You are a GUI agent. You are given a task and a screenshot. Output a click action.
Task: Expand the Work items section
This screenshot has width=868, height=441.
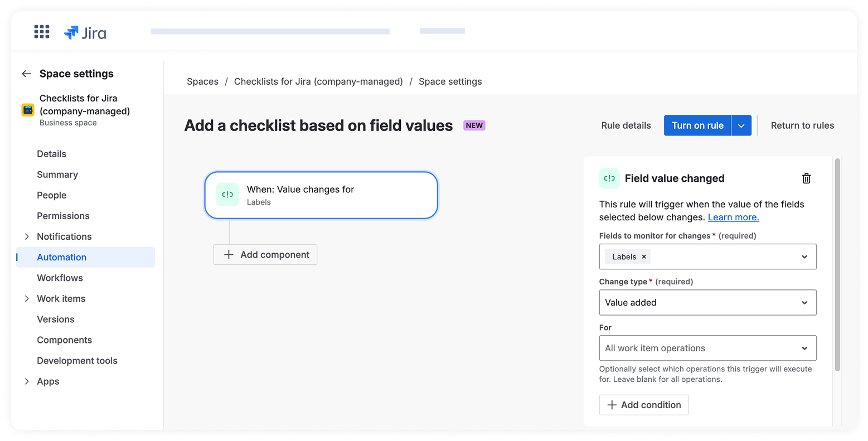click(x=26, y=299)
